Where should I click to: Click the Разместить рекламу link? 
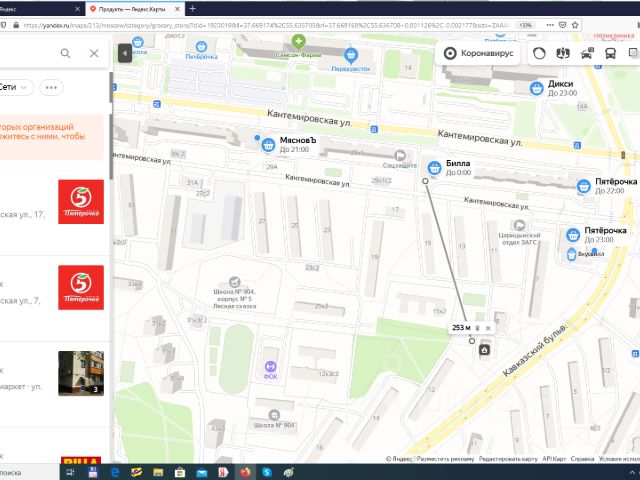click(x=445, y=459)
